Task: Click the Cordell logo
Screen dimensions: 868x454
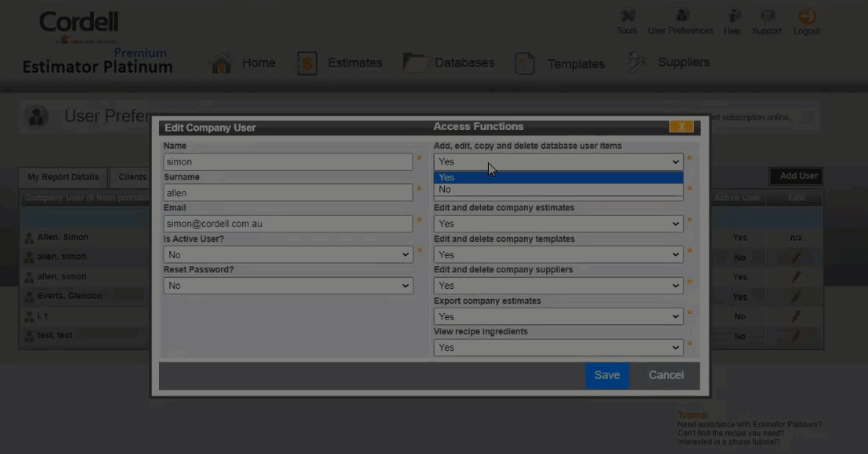Action: click(79, 26)
